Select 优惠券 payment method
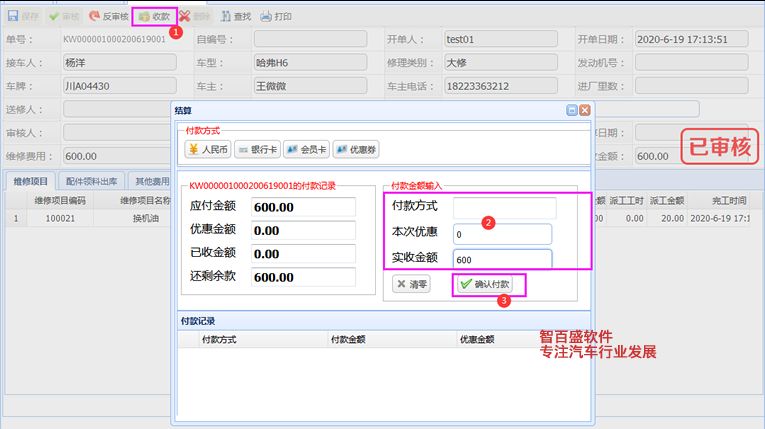 click(x=356, y=149)
